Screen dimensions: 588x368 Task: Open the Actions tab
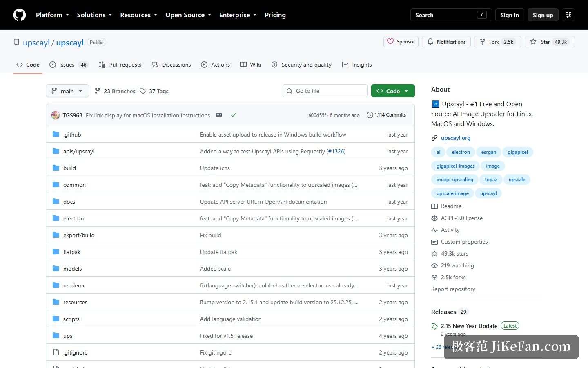pyautogui.click(x=215, y=65)
